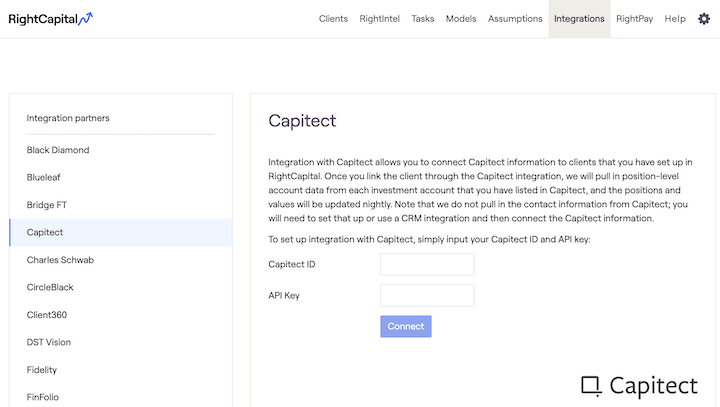Open the Clients menu
Viewport: 720px width, 407px height.
click(x=333, y=19)
